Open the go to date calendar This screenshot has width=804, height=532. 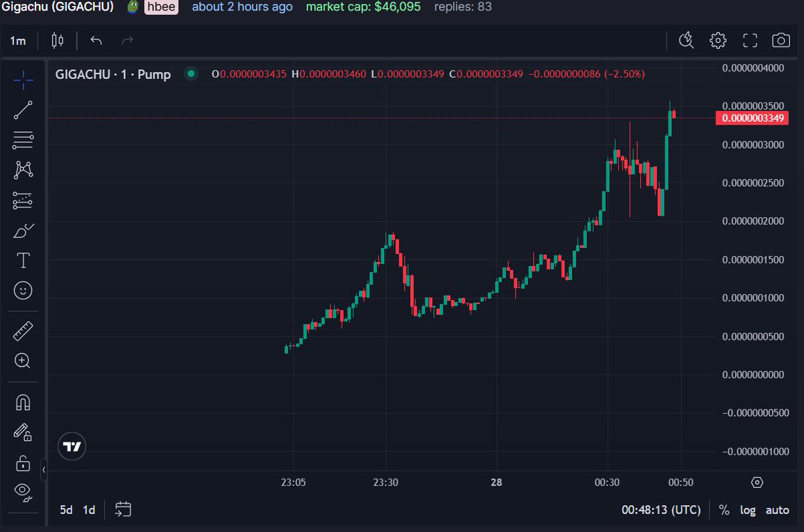click(123, 510)
